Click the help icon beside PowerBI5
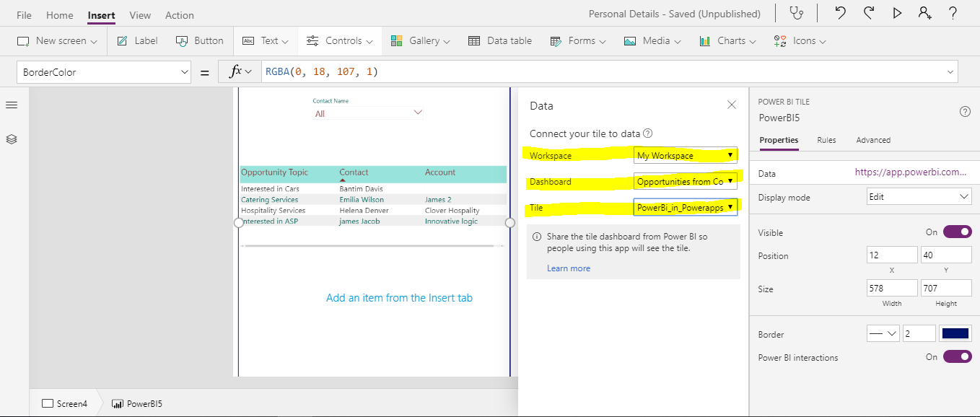The height and width of the screenshot is (417, 980). pos(965,111)
